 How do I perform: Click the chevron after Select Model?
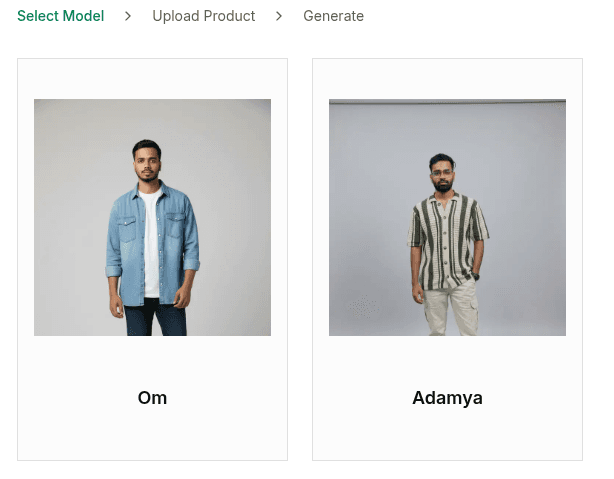coord(128,16)
